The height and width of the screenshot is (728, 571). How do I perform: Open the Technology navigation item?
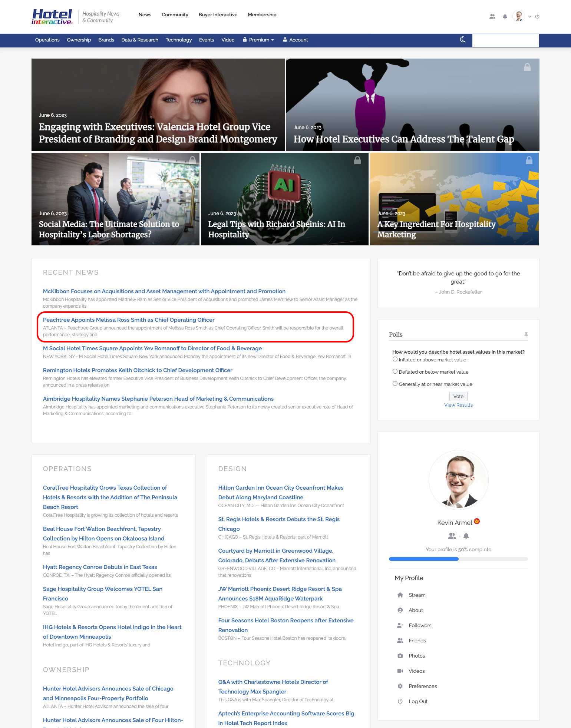click(179, 40)
